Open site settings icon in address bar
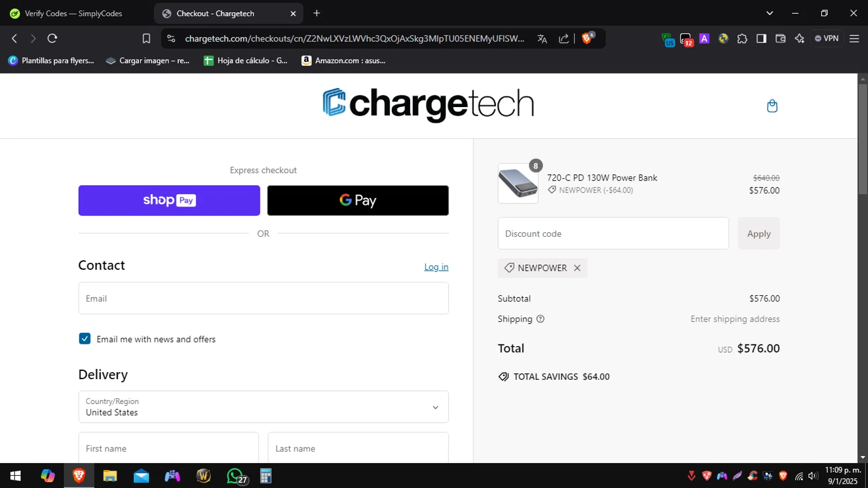 (171, 38)
